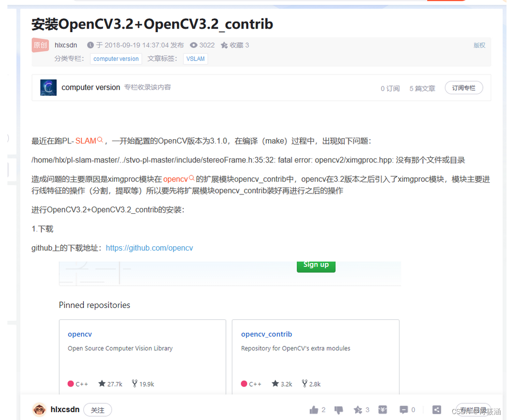This screenshot has width=508, height=420.
Task: Click the clock icon before publish date
Action: [90, 45]
